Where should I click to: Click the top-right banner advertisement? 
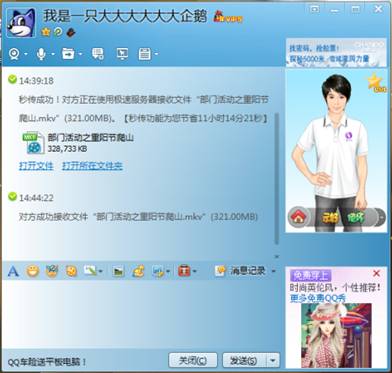pyautogui.click(x=336, y=53)
